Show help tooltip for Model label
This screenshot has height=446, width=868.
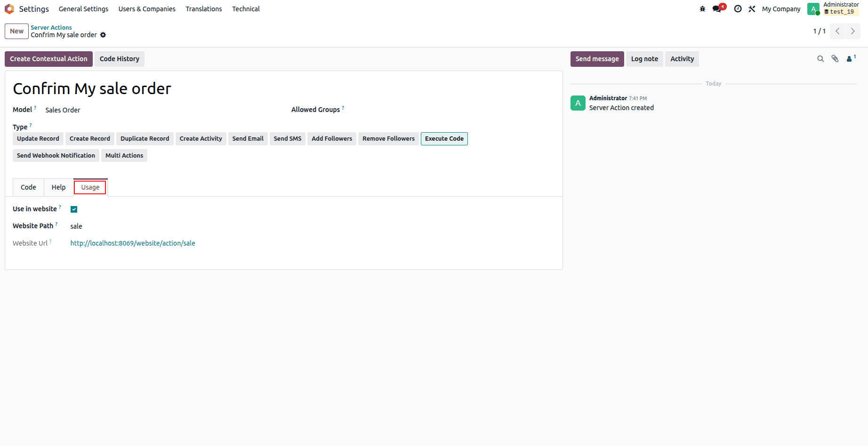coord(35,108)
